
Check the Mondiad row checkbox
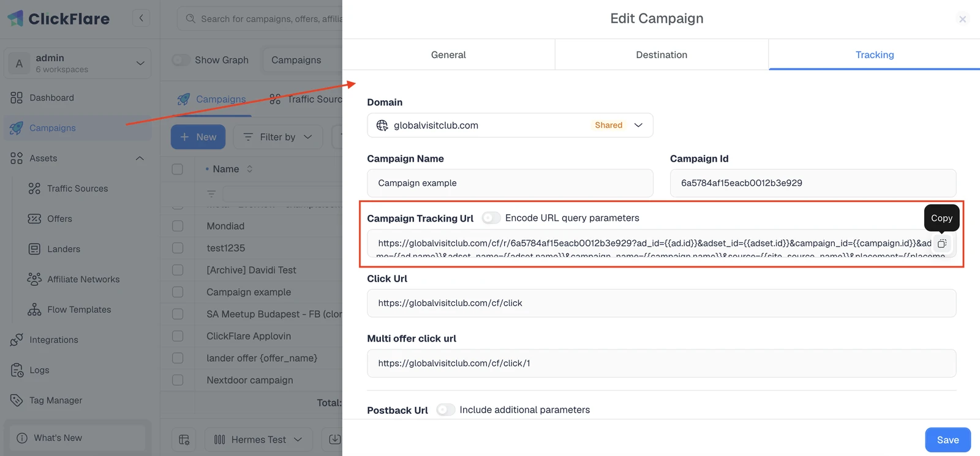click(178, 226)
